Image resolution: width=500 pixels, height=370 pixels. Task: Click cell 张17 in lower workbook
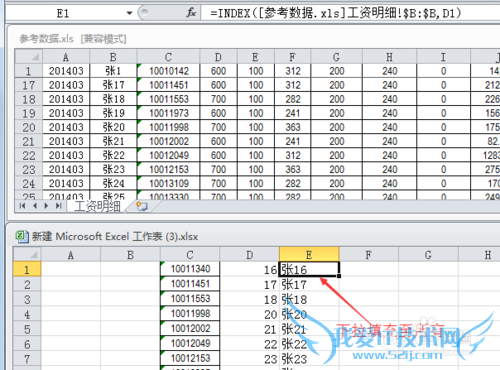coord(309,284)
